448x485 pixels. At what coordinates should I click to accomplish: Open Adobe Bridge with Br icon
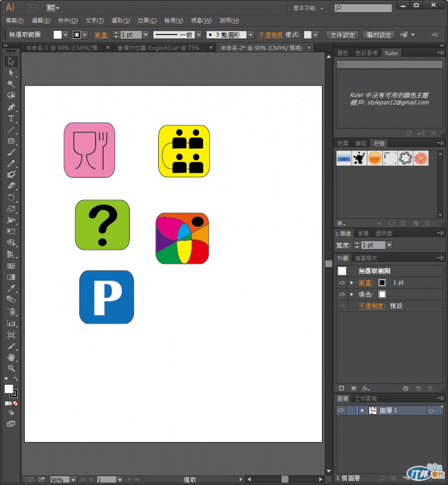pyautogui.click(x=32, y=8)
